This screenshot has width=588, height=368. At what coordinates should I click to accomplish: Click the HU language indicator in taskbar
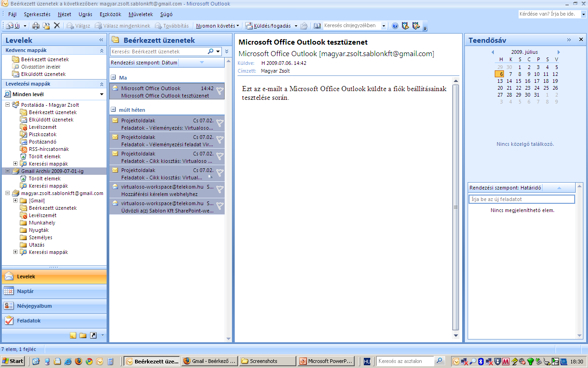(x=367, y=362)
